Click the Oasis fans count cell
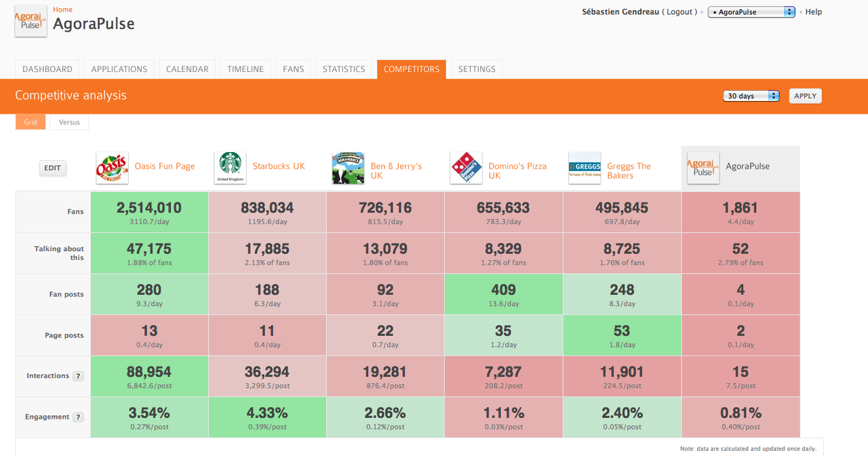Screen dimensions: 868x456 (149, 212)
